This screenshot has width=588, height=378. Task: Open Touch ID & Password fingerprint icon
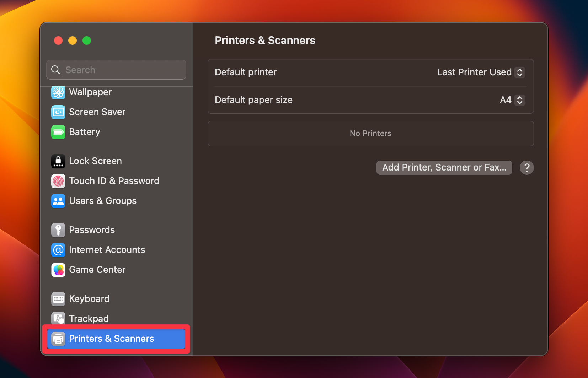[58, 181]
